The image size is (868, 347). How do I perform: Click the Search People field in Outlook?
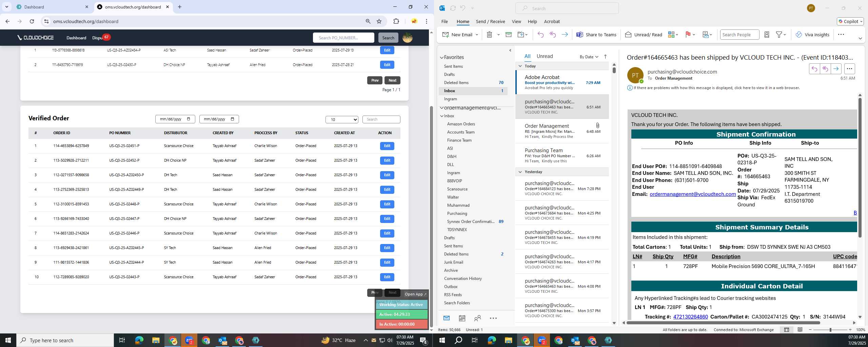(x=739, y=35)
